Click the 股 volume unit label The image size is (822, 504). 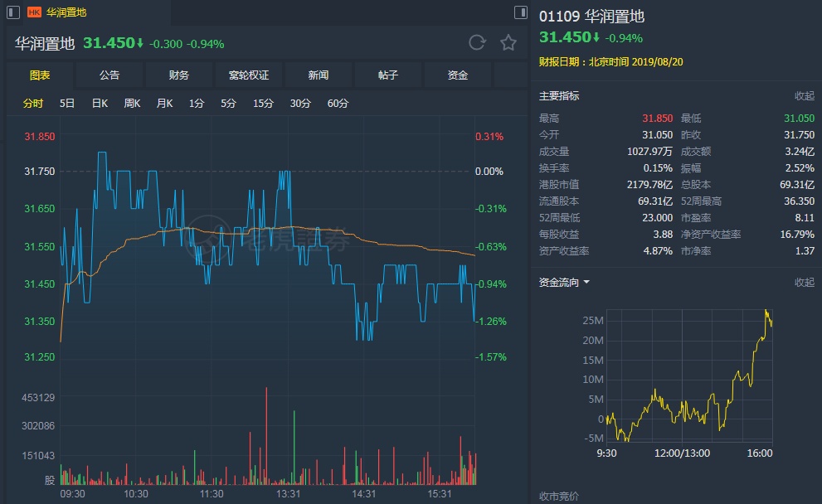click(50, 480)
